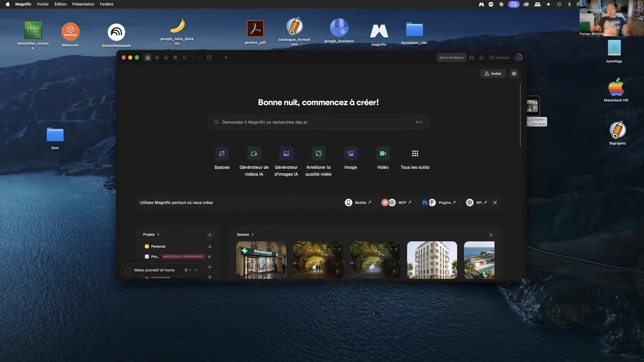
Task: Select the lavender Pro project swatch
Action: point(147,257)
